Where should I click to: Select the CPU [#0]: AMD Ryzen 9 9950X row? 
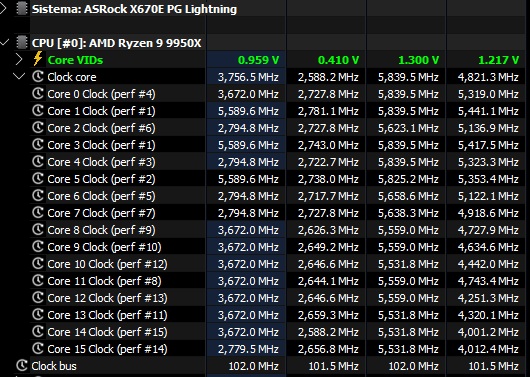(x=265, y=43)
